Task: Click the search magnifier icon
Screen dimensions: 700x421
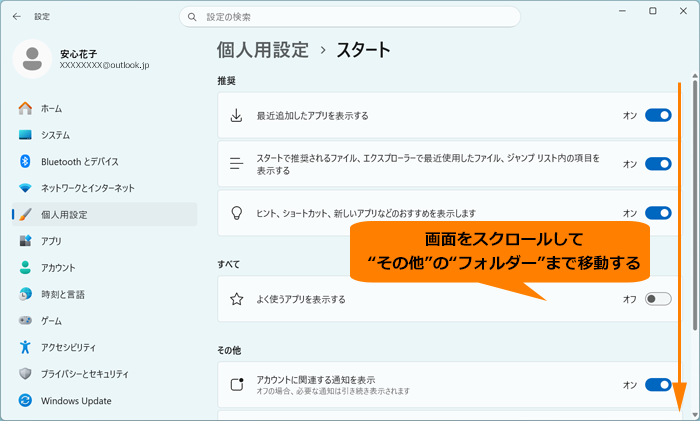Action: pos(192,17)
